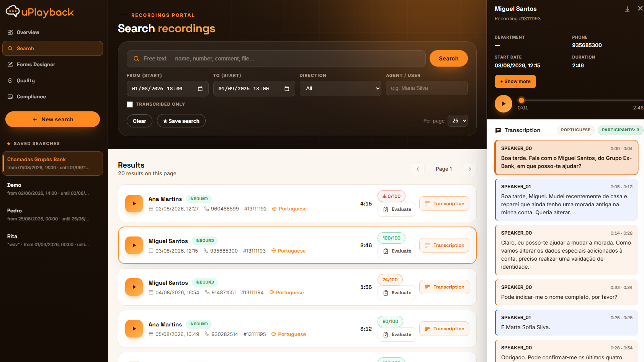This screenshot has height=362, width=644.
Task: Play the Ana Martins 02/08/2026 recording
Action: [134, 204]
